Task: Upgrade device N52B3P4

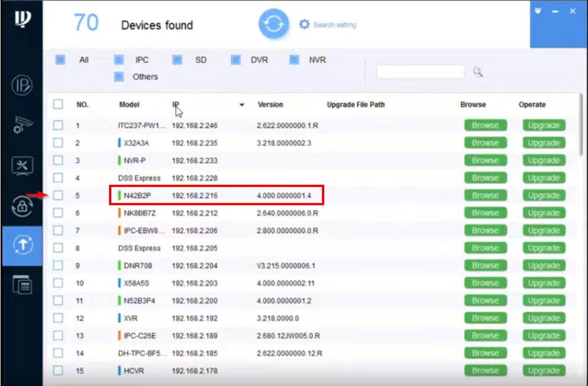Action: [x=543, y=300]
